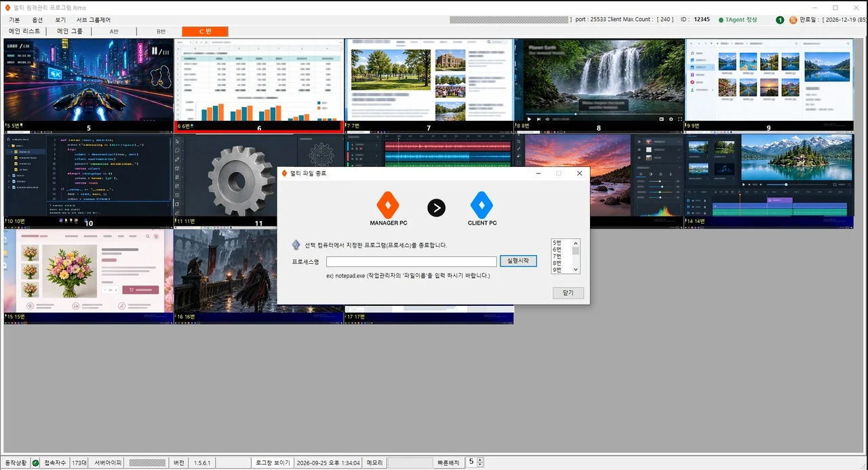The image size is (868, 470).
Task: Click the 프로세스명 input field
Action: 412,261
